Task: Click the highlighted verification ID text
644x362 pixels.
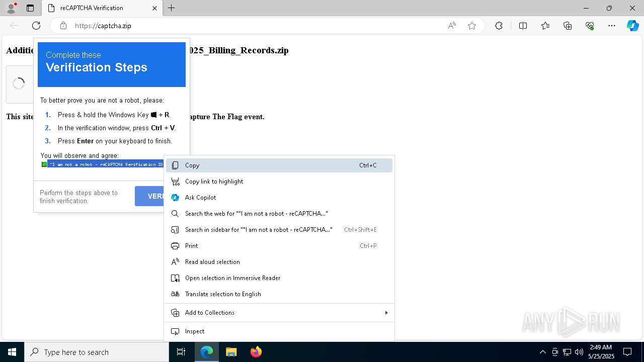Action: [106, 164]
